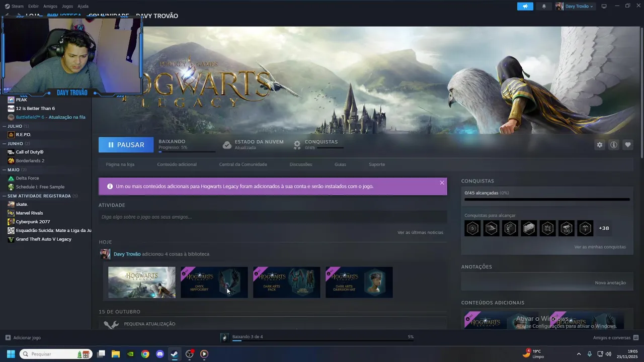
Task: Open the Conteúdo adicional tab
Action: pos(177,164)
